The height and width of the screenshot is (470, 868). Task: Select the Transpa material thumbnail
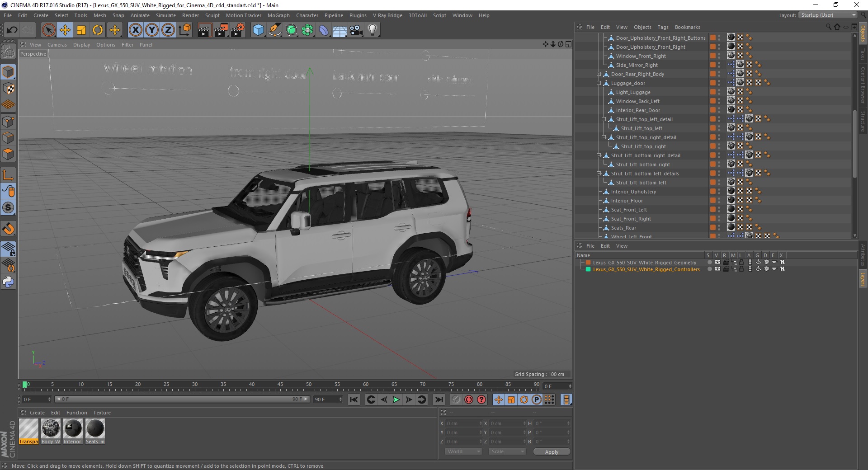[x=28, y=431]
